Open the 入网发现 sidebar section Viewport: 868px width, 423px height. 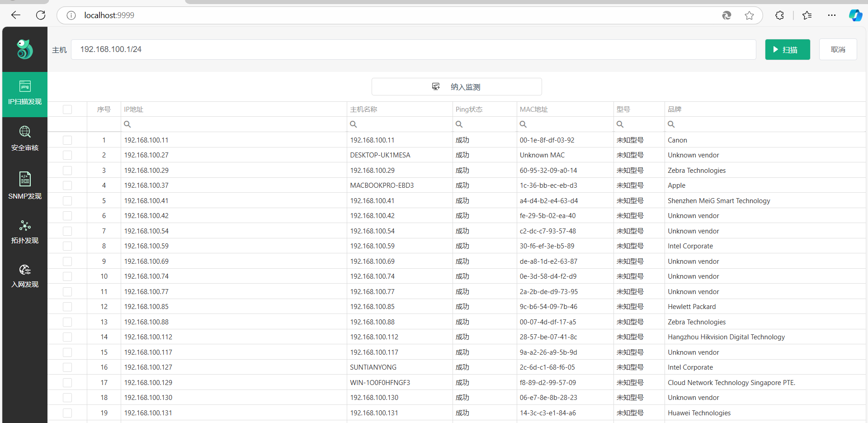click(x=25, y=276)
